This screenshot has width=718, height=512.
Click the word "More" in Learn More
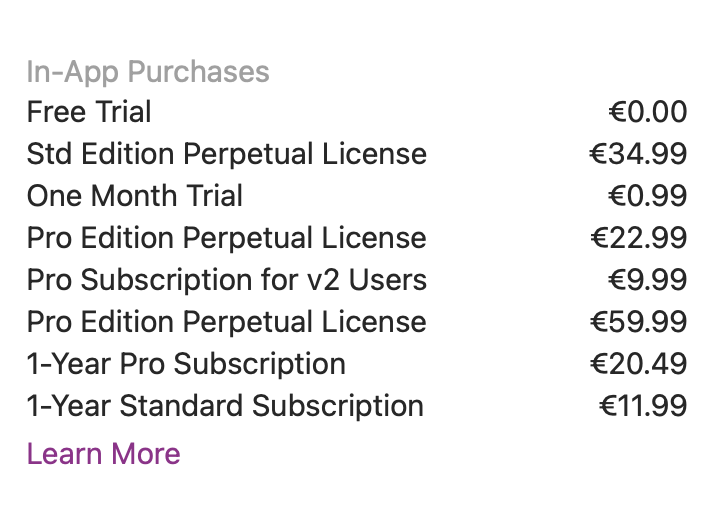[145, 454]
